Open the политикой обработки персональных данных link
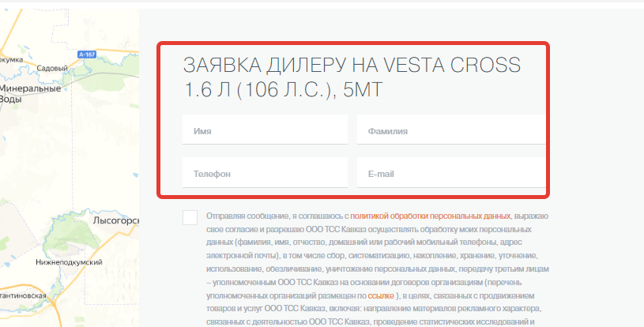644x327 pixels. click(430, 216)
